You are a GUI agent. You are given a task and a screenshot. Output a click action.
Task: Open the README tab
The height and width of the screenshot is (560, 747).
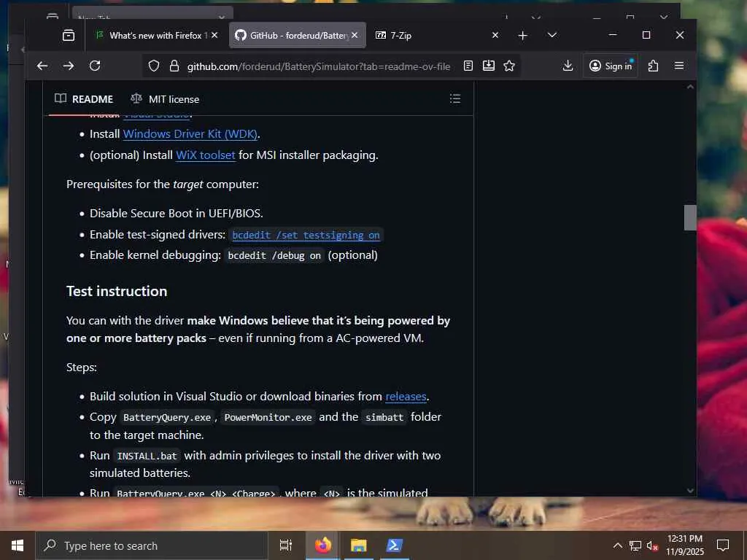(x=84, y=99)
